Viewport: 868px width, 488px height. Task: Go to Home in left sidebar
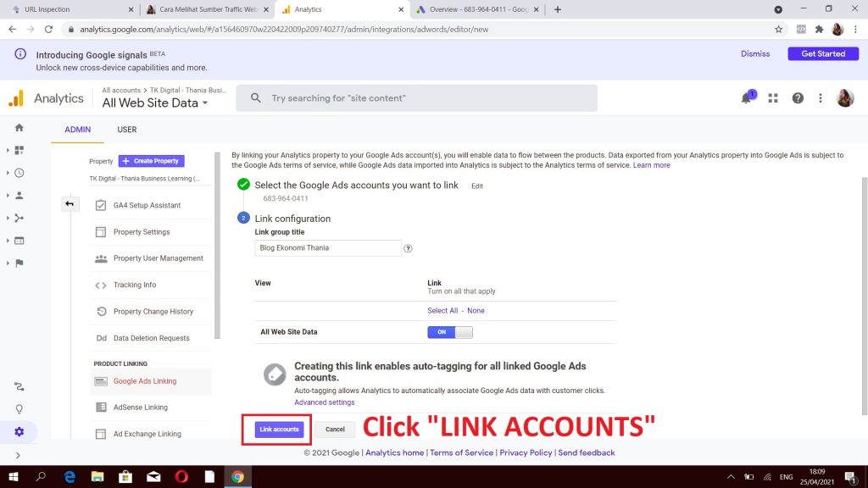click(19, 128)
